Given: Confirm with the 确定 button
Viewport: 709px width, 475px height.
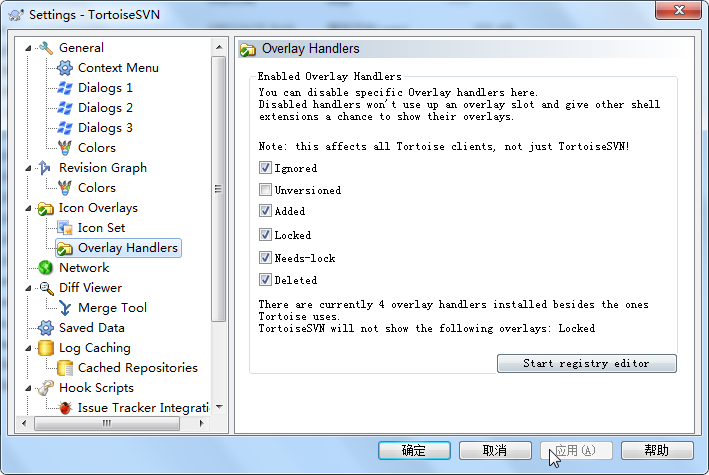Looking at the screenshot, I should [x=414, y=450].
